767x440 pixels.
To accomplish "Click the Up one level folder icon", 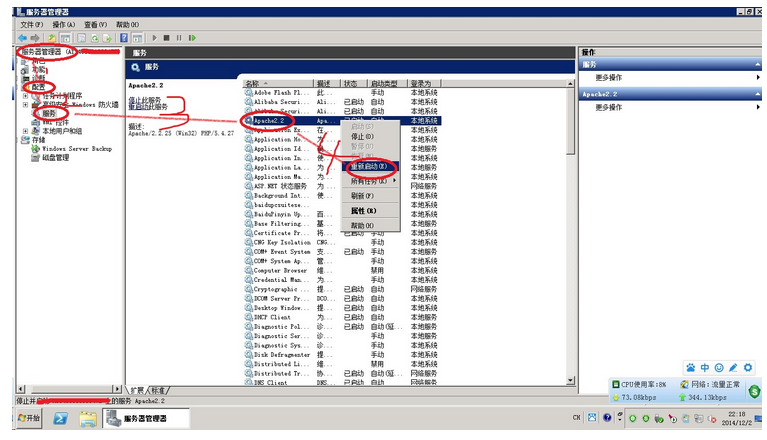I will (x=52, y=38).
